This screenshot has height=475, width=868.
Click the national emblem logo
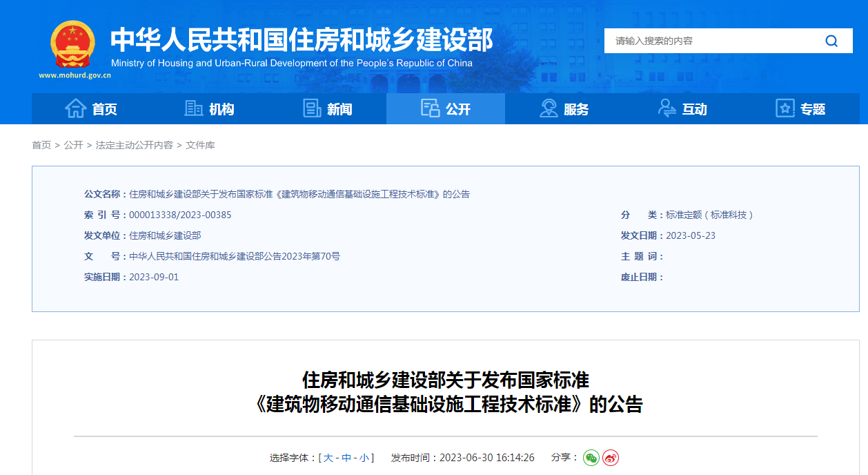(73, 44)
